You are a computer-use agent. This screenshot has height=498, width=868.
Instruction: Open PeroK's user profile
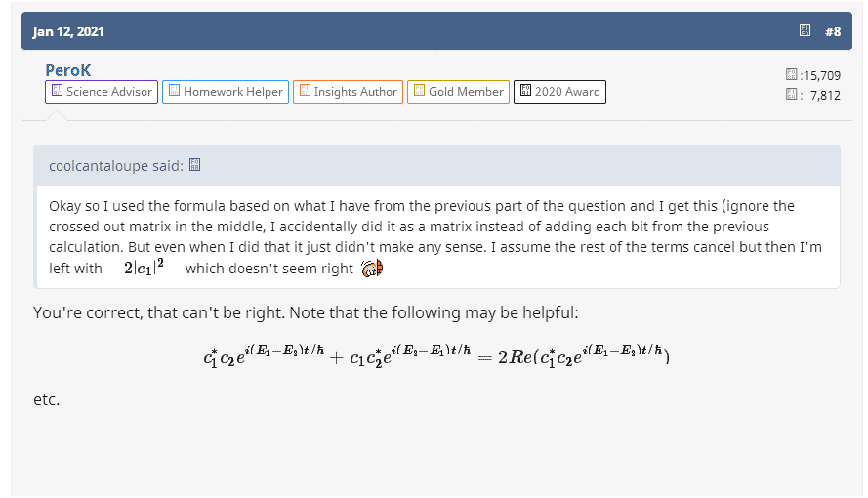(x=67, y=70)
